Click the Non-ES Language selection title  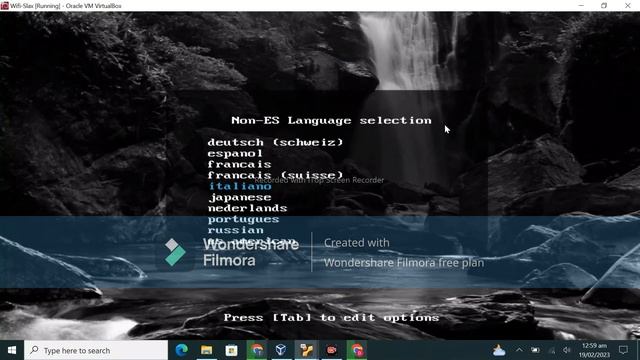(331, 120)
